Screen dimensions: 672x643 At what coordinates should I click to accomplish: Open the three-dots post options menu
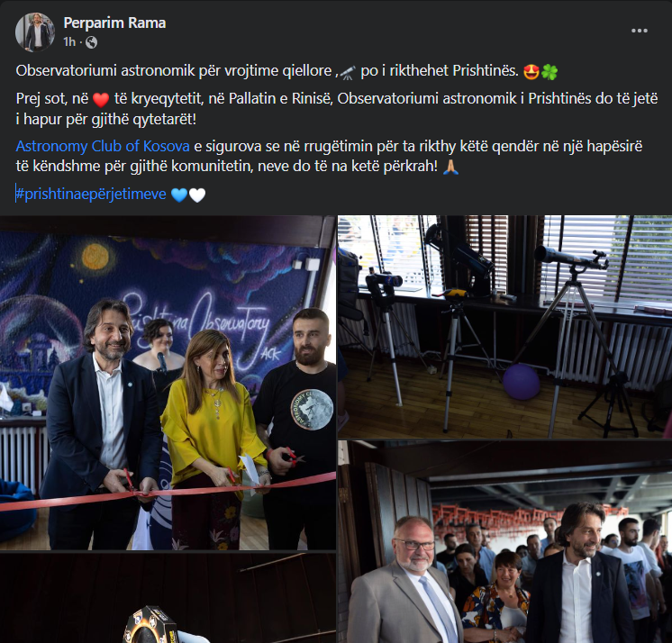pyautogui.click(x=639, y=31)
